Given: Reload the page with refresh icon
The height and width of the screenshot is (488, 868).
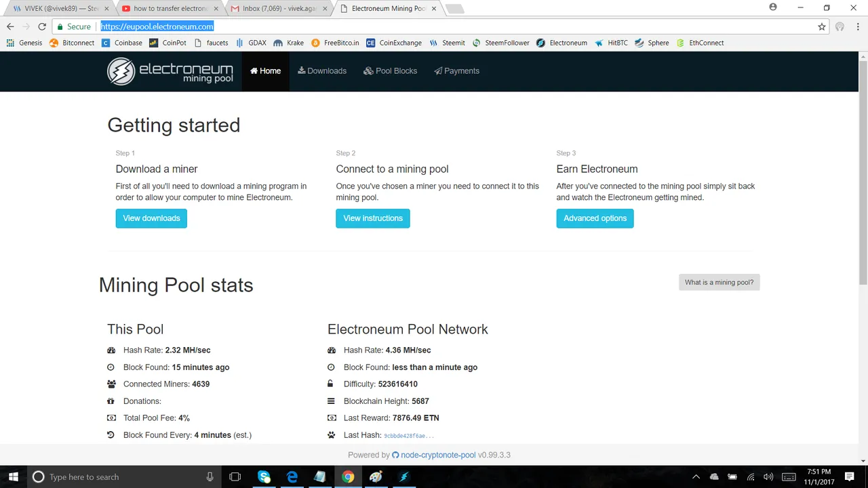Looking at the screenshot, I should pos(42,26).
